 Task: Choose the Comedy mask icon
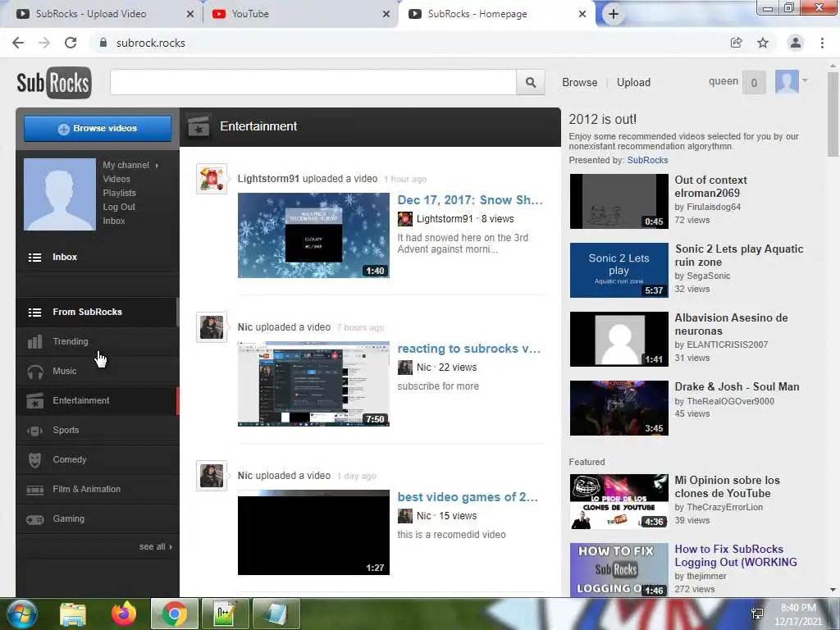pos(34,459)
